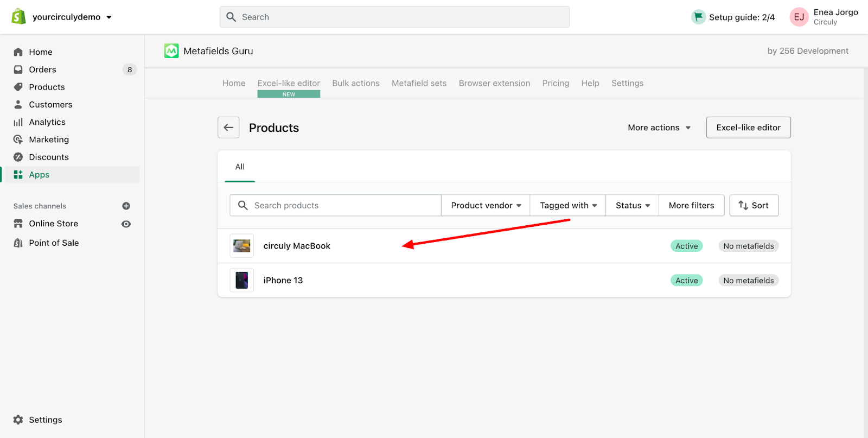Click the Customers person icon
868x438 pixels.
tap(18, 104)
